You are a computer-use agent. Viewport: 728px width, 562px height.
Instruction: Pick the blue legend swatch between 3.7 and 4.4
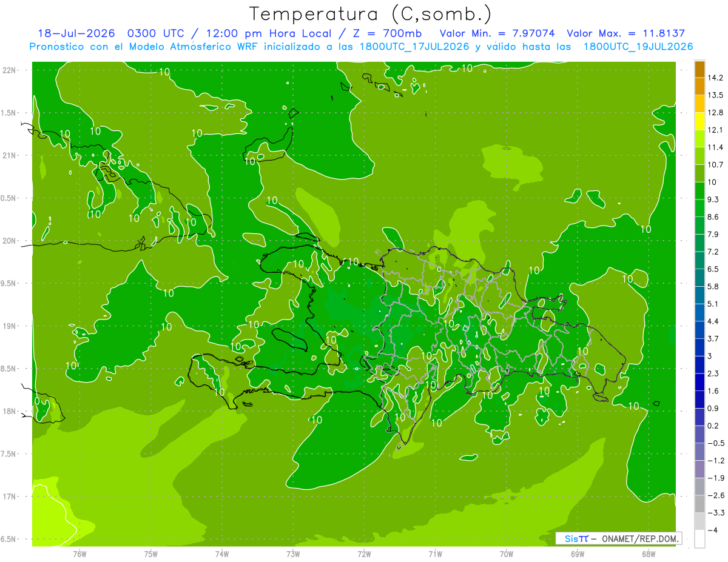click(699, 330)
